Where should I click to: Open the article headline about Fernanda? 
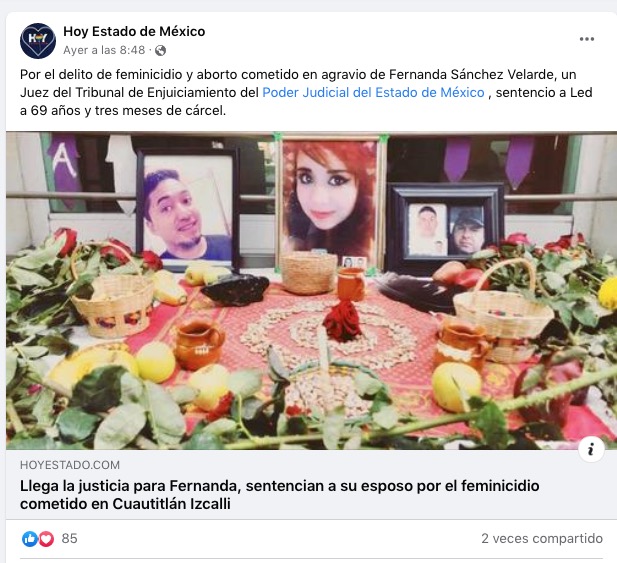[279, 495]
